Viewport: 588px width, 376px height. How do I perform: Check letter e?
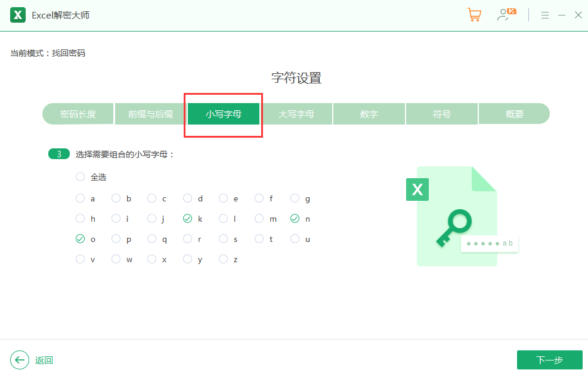click(224, 198)
